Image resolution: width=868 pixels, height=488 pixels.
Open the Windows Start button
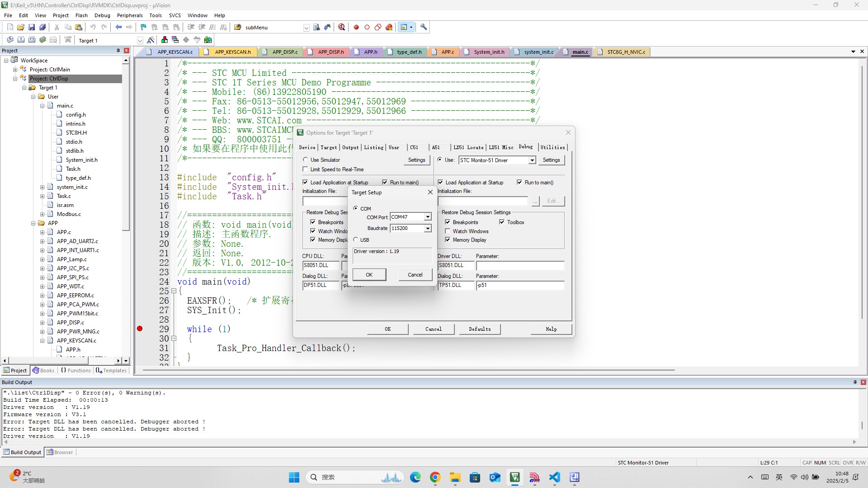[294, 477]
